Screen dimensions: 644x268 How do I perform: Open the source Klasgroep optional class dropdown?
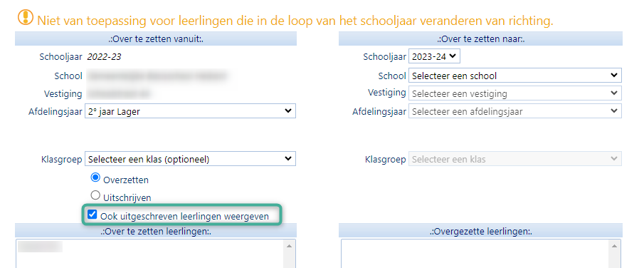point(190,158)
